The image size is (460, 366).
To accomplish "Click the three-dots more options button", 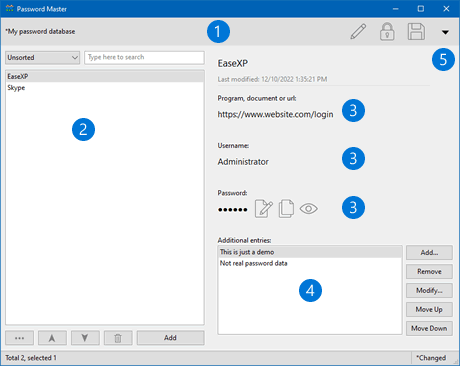I will [19, 338].
